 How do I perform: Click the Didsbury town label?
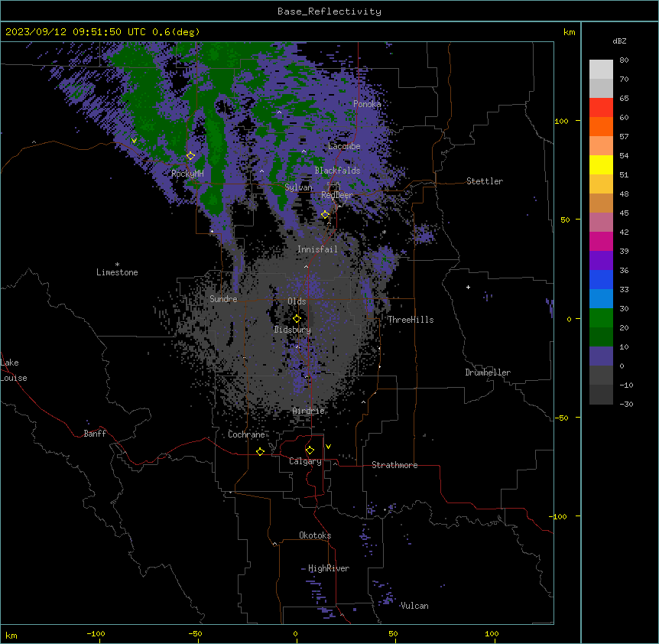(293, 330)
